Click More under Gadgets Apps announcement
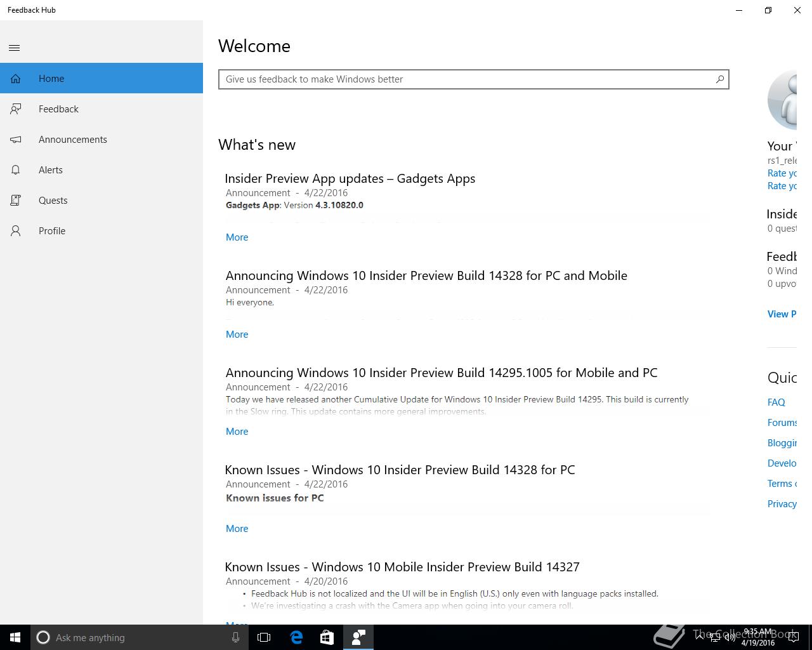Image resolution: width=812 pixels, height=650 pixels. point(237,237)
